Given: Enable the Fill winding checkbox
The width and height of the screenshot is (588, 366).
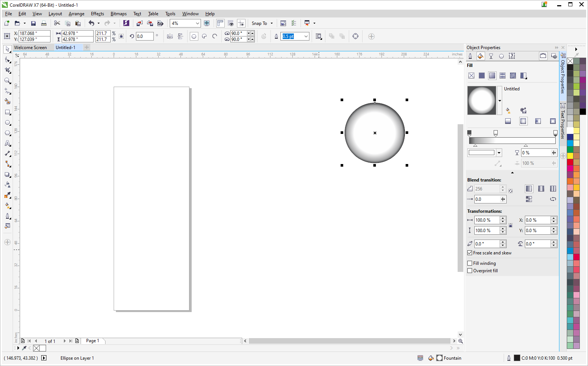Looking at the screenshot, I should click(470, 263).
